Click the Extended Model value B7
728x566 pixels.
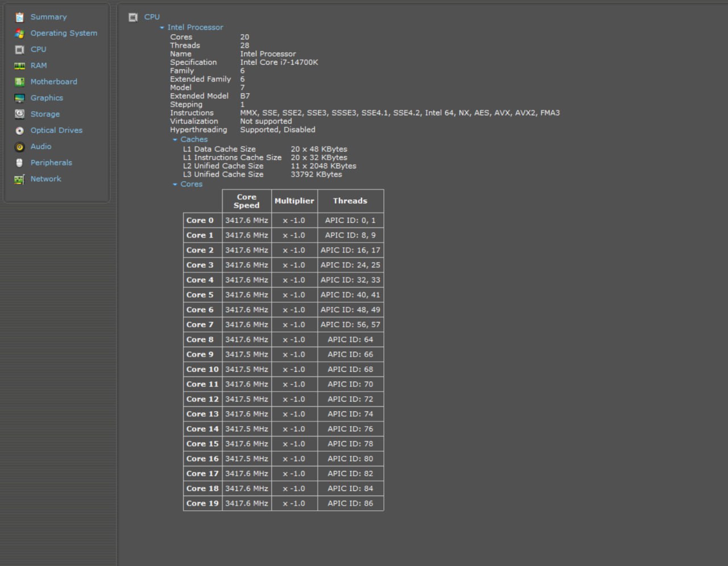coord(245,96)
